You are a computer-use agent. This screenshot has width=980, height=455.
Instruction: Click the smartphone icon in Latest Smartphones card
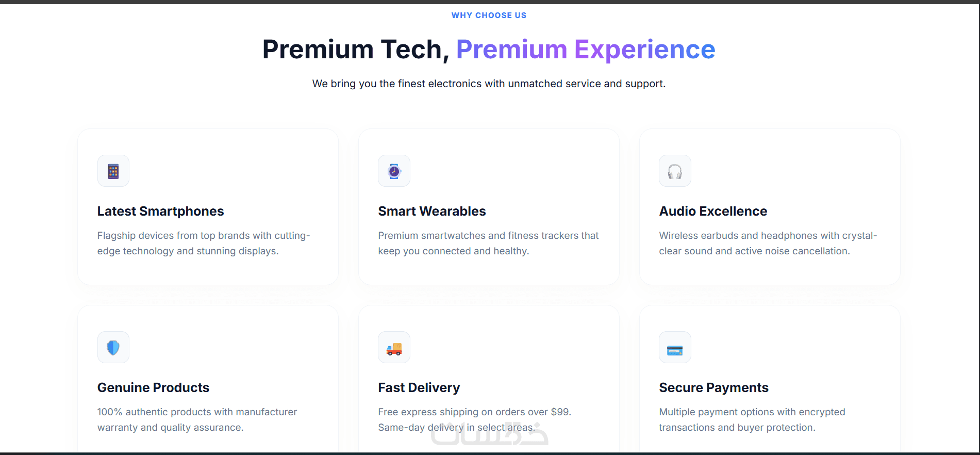click(x=113, y=171)
